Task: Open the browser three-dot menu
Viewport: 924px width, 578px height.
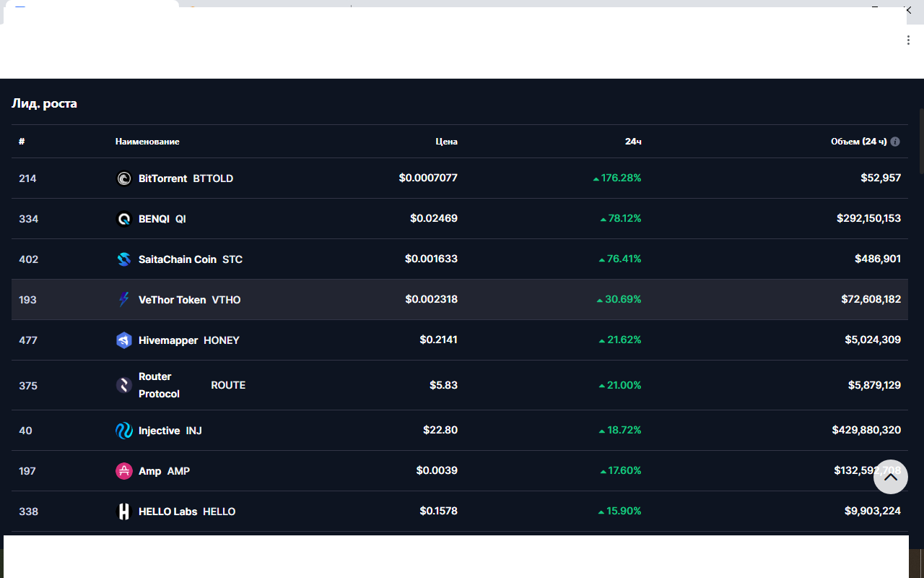Action: tap(908, 40)
